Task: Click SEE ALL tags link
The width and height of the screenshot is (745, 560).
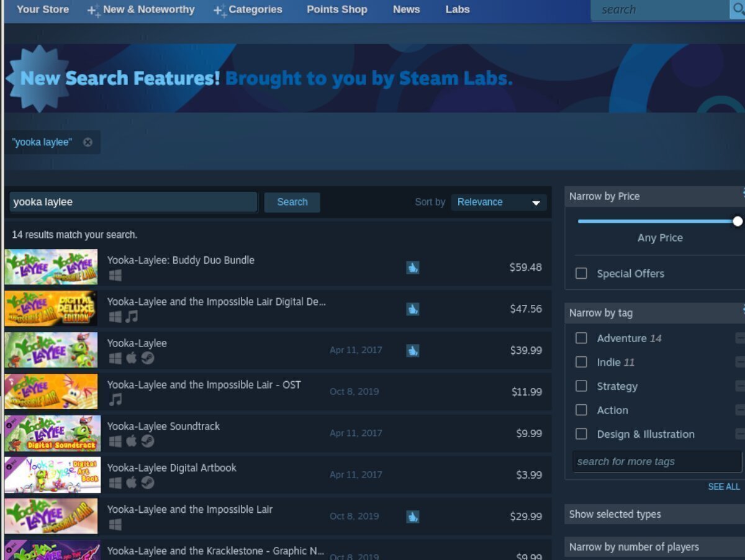Action: coord(724,487)
